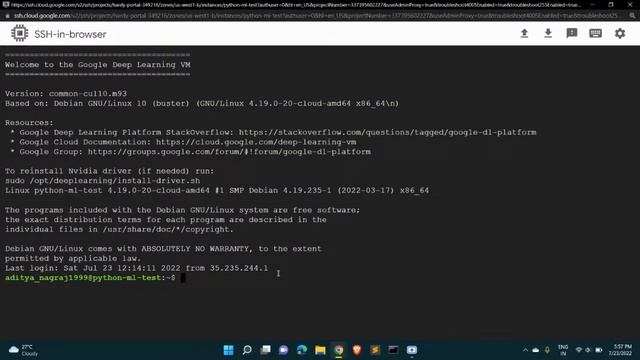Open the keyboard shortcuts icon
Image resolution: width=640 pixels, height=360 pixels.
(596, 33)
